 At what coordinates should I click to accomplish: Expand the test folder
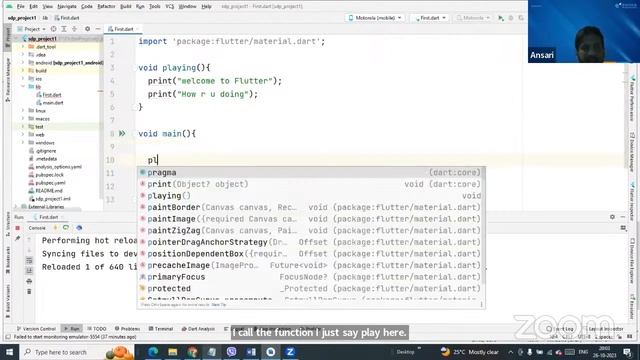point(23,127)
